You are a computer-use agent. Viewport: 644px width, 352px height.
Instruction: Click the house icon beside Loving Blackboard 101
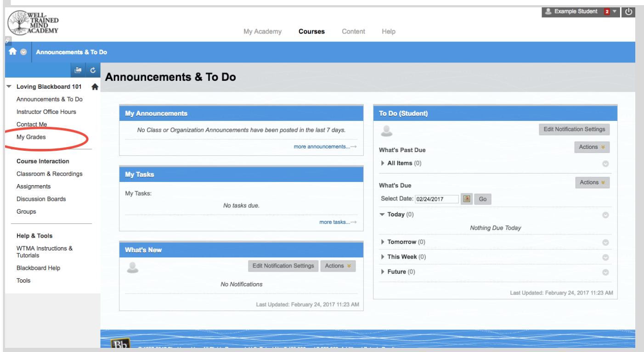pos(95,87)
